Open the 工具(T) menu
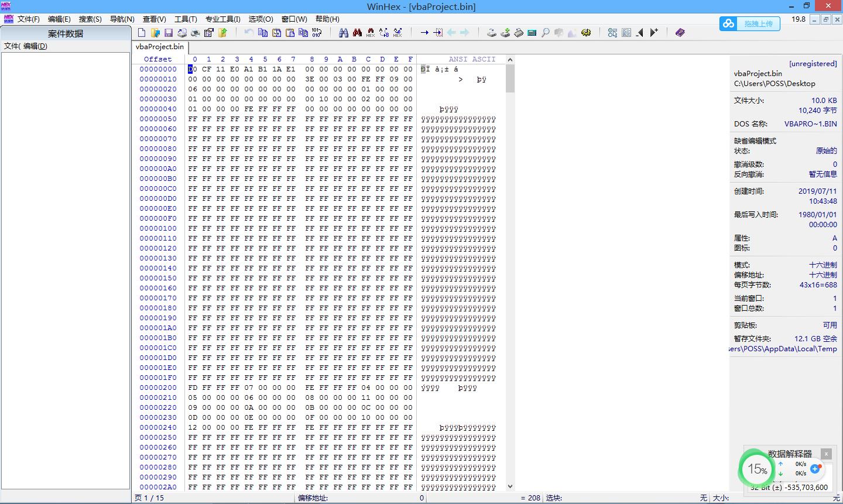The height and width of the screenshot is (504, 843). pyautogui.click(x=186, y=19)
